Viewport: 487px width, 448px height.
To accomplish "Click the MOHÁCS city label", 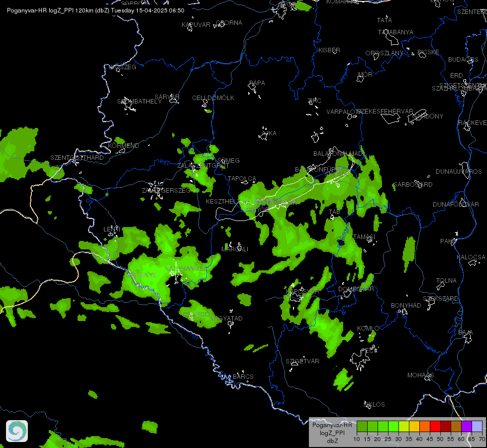I will tap(420, 375).
